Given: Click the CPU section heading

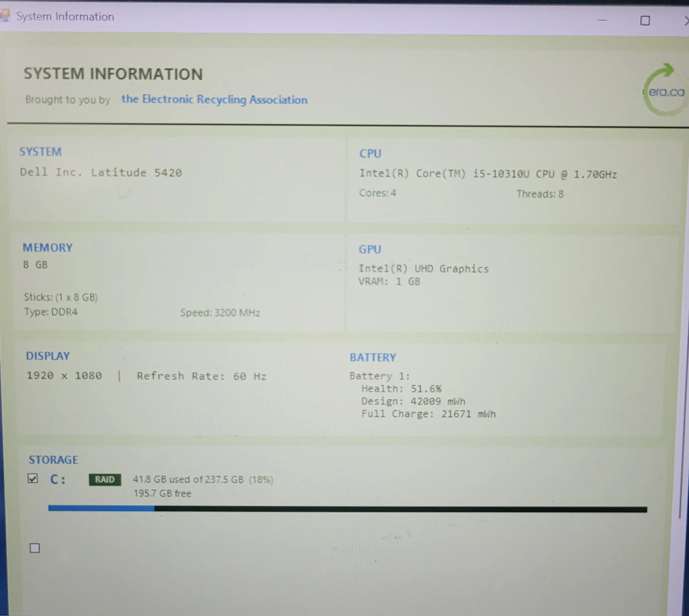Looking at the screenshot, I should click(x=371, y=154).
